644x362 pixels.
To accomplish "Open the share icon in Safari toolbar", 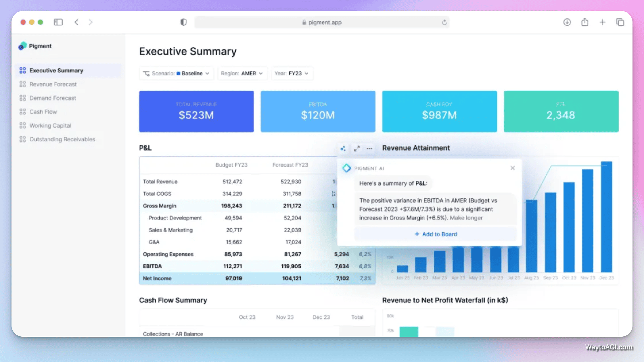I will 585,22.
